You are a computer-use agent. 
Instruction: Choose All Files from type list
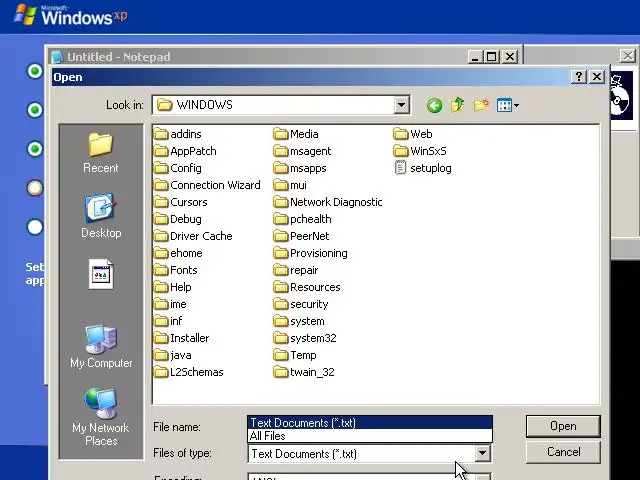point(370,436)
